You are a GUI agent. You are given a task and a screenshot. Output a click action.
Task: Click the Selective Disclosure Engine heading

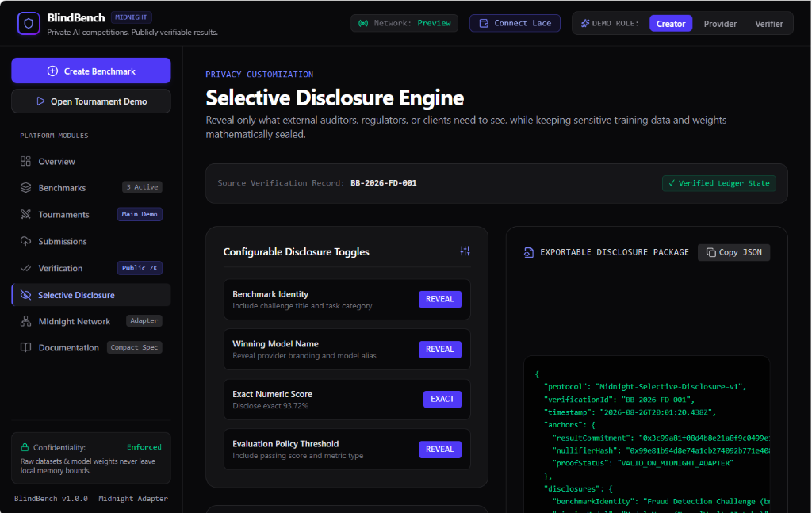[335, 98]
